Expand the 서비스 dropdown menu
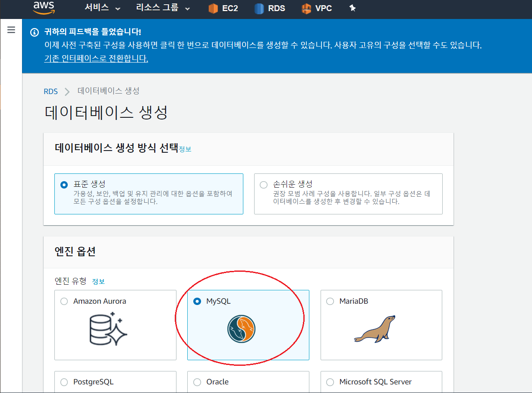This screenshot has height=393, width=532. [x=103, y=8]
